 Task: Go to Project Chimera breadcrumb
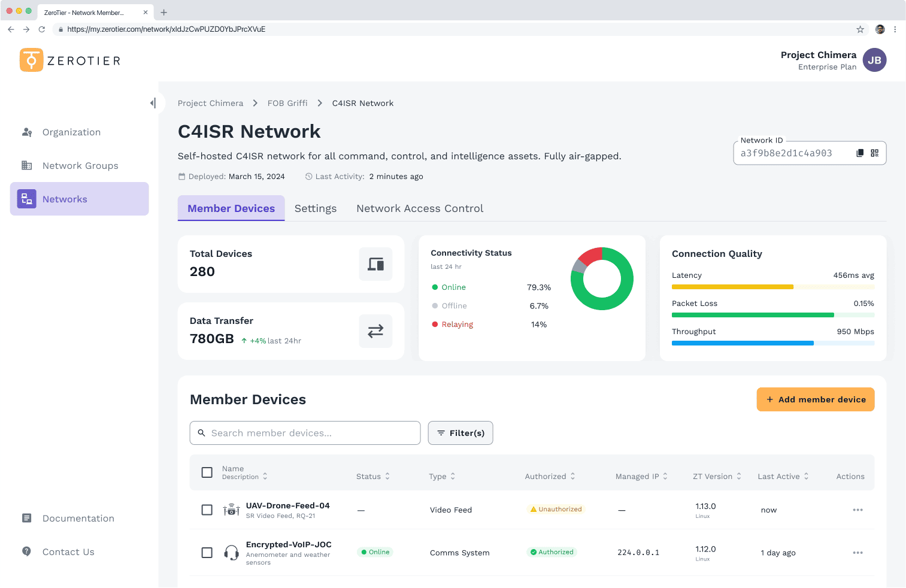(x=211, y=103)
